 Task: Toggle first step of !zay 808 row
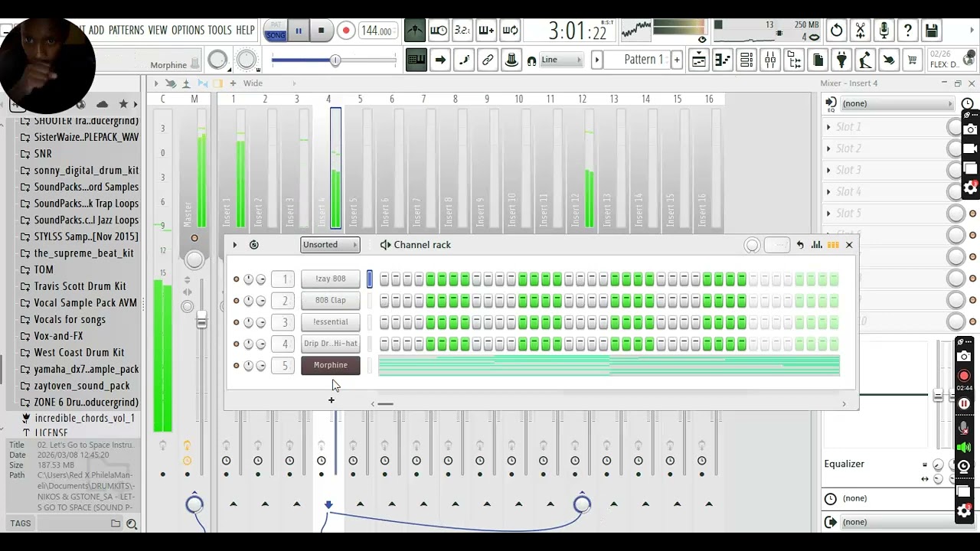384,279
